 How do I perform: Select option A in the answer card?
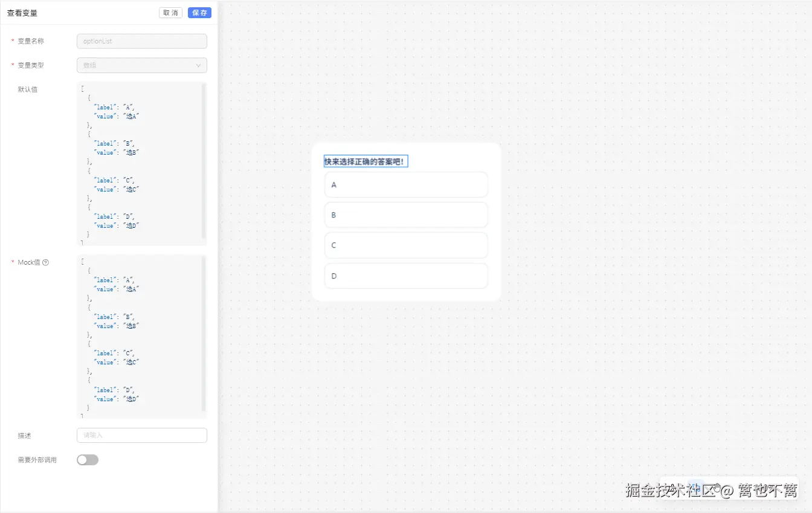click(406, 185)
